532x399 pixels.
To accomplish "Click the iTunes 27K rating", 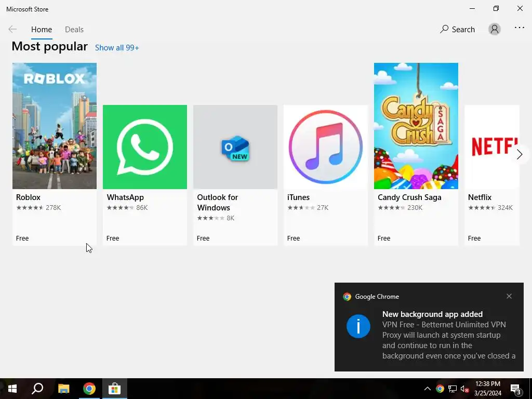I will 308,208.
